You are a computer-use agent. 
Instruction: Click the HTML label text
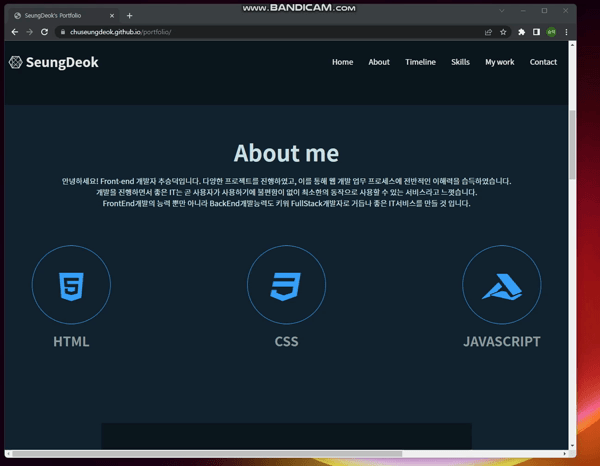pyautogui.click(x=71, y=341)
